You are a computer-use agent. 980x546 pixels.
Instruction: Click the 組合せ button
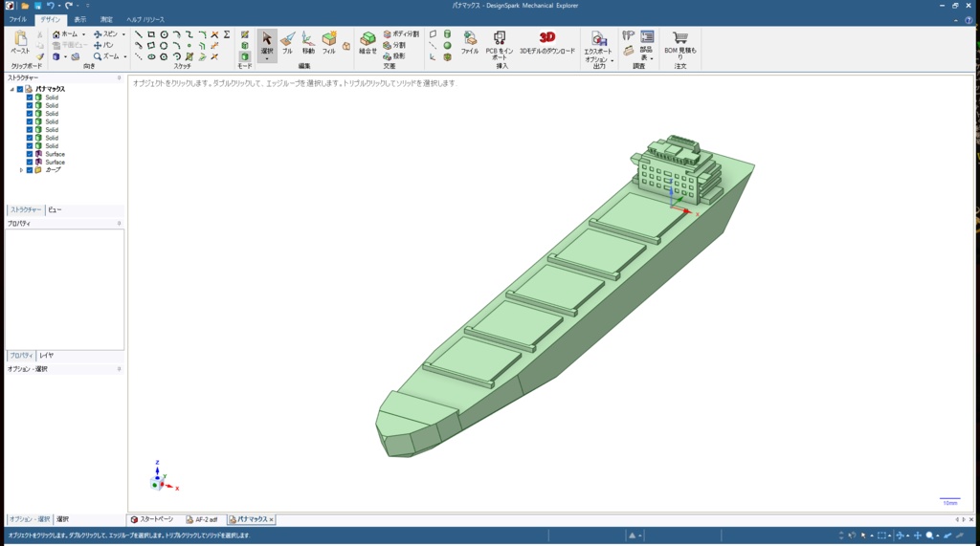point(367,43)
